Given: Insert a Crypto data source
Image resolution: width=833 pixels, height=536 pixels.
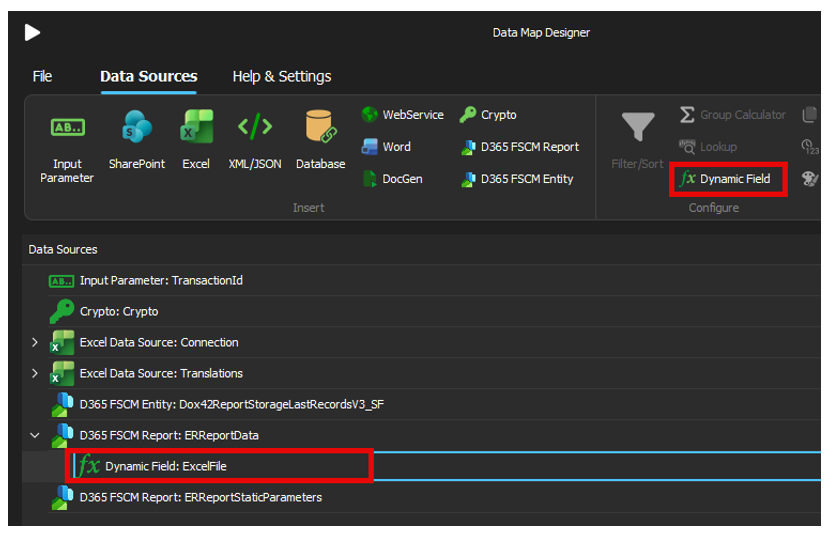Looking at the screenshot, I should [488, 115].
